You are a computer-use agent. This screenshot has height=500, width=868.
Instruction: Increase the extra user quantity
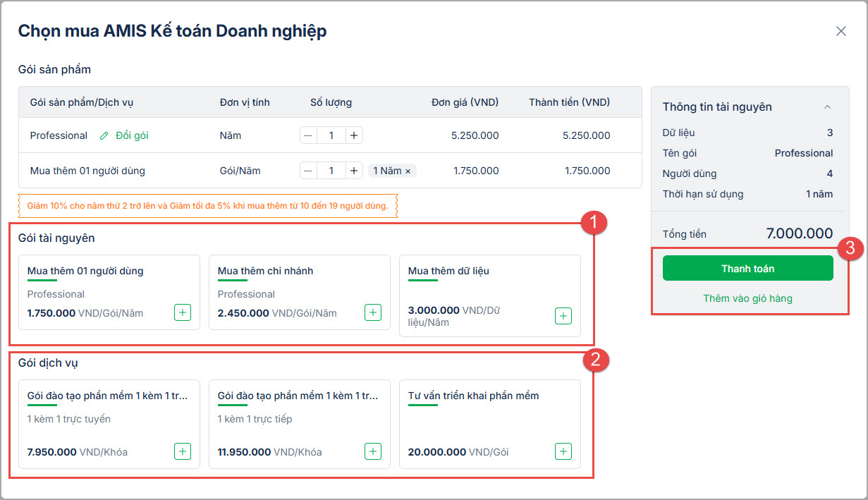click(x=354, y=171)
